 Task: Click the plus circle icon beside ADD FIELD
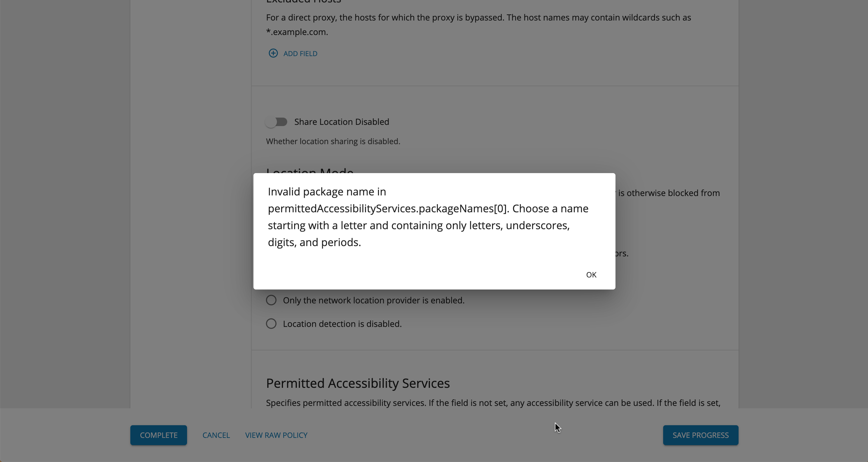pyautogui.click(x=273, y=53)
